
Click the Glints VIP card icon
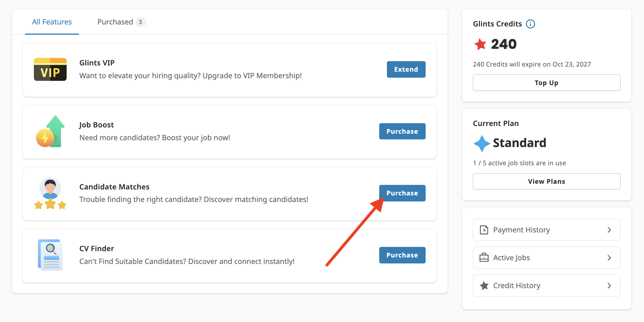(50, 69)
